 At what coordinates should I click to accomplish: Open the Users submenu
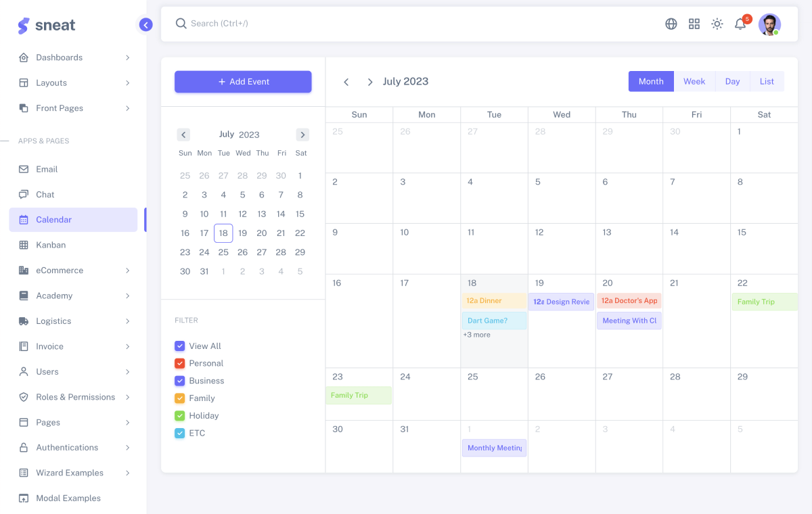tap(128, 371)
